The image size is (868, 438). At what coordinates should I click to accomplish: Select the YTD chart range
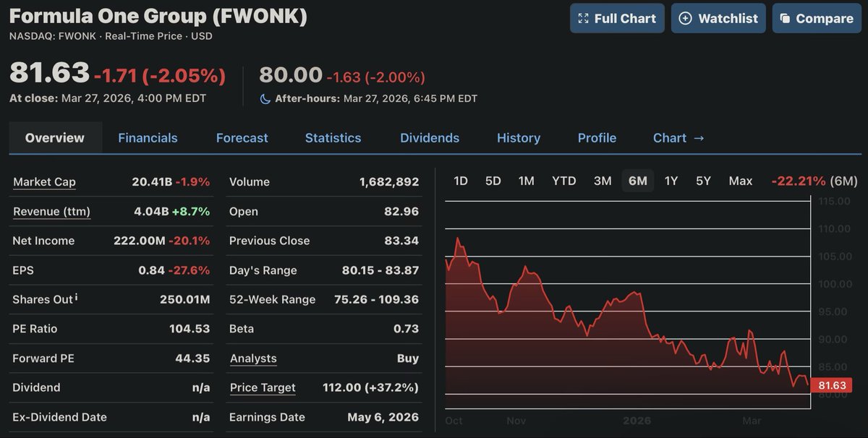coord(564,181)
